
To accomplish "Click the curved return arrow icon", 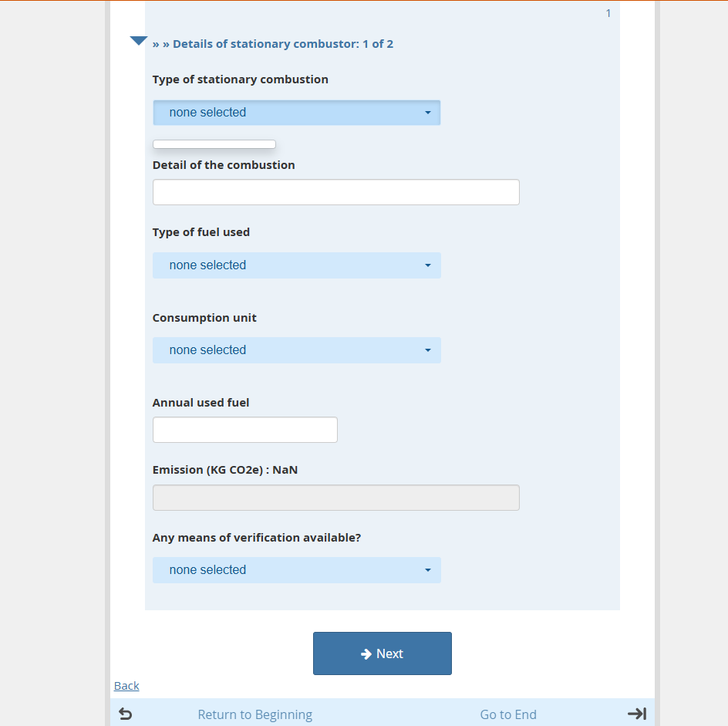I will pyautogui.click(x=126, y=714).
